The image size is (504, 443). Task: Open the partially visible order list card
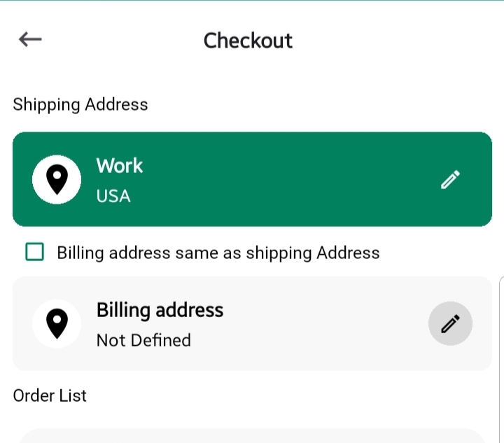(x=252, y=436)
